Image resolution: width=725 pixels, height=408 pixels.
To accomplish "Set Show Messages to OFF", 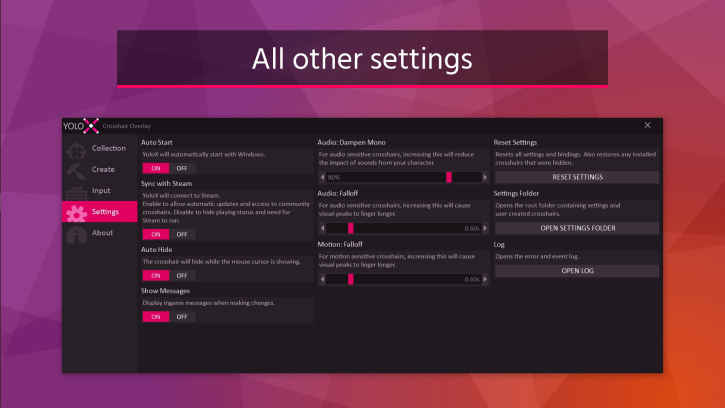I will coord(182,316).
